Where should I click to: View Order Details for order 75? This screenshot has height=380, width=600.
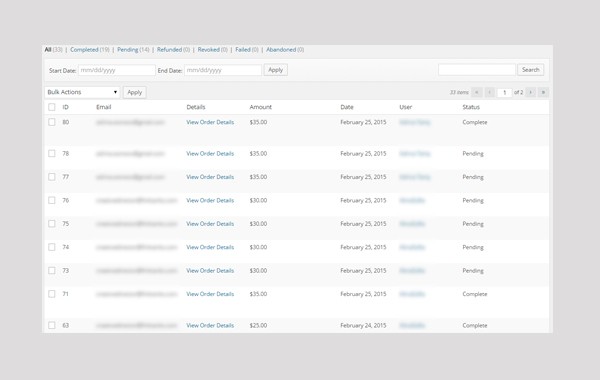pos(210,223)
